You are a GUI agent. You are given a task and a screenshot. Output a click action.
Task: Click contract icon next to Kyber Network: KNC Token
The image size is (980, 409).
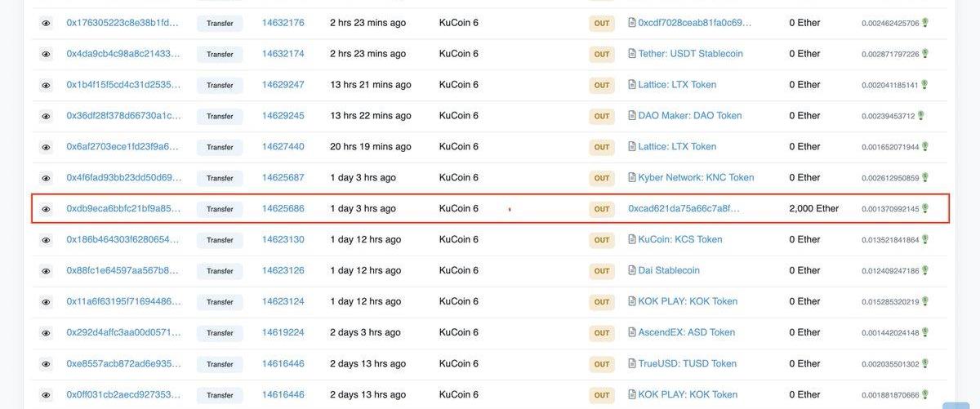631,177
